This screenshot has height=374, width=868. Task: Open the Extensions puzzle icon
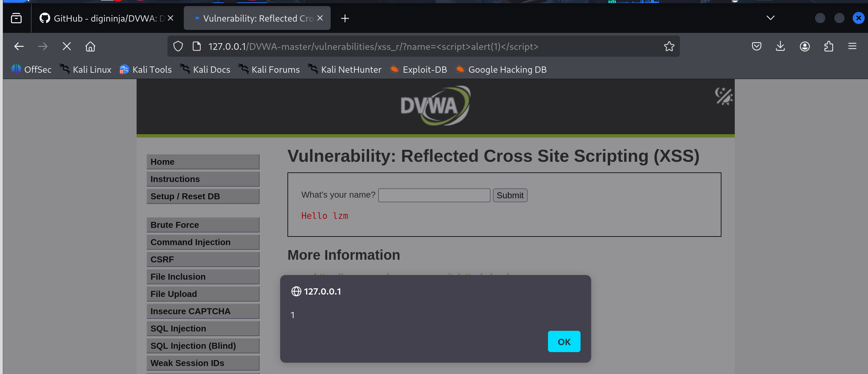828,47
